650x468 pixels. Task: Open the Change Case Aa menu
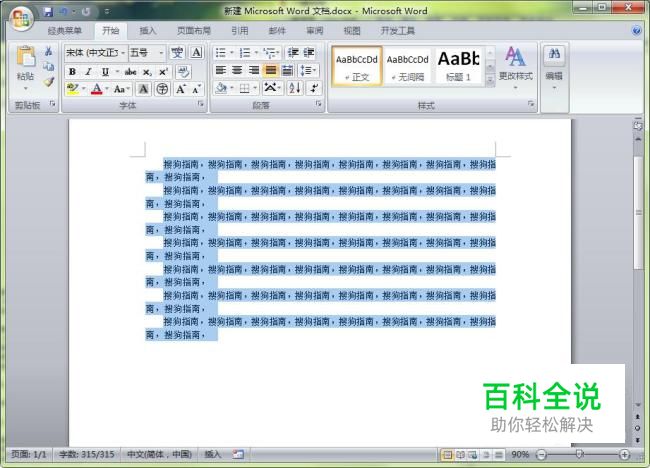point(121,89)
